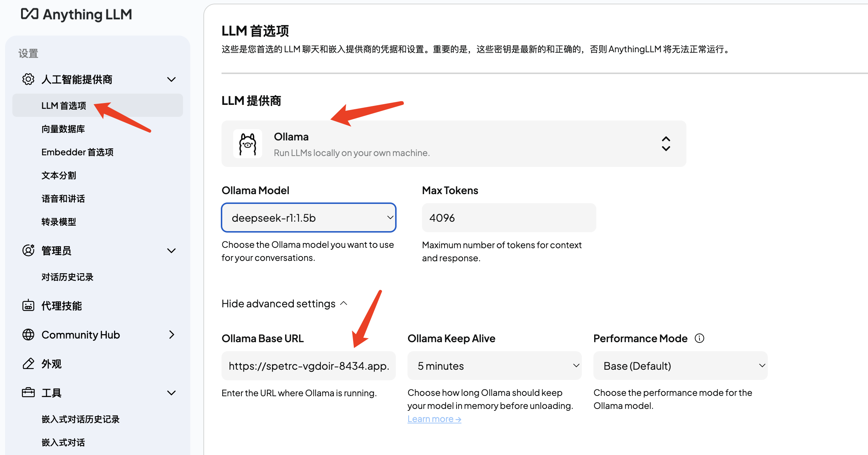Click the LLM 提供商 section heading

coord(251,101)
